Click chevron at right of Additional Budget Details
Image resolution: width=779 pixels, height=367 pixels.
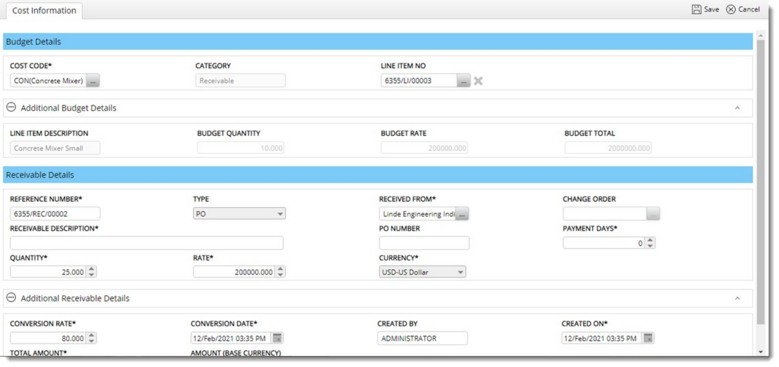point(737,108)
